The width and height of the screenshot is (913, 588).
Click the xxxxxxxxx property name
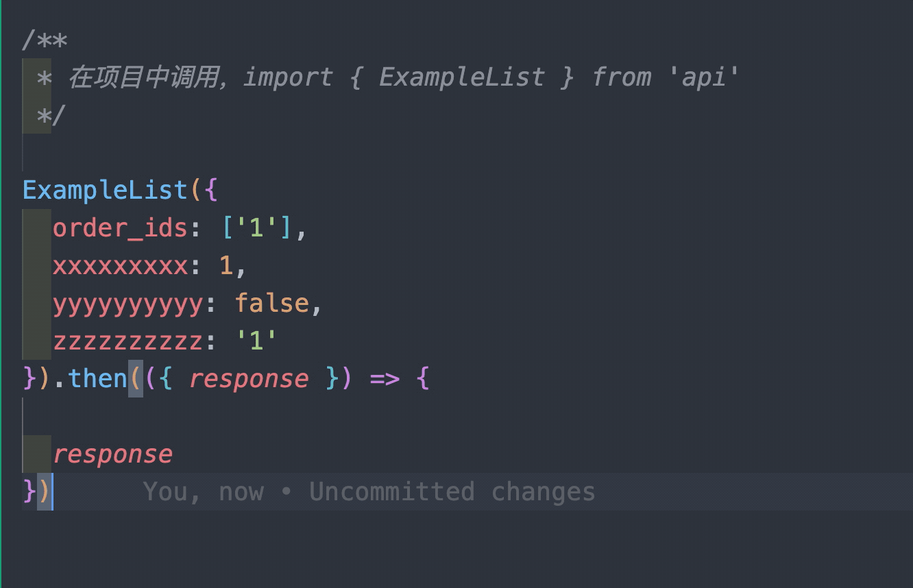point(120,265)
